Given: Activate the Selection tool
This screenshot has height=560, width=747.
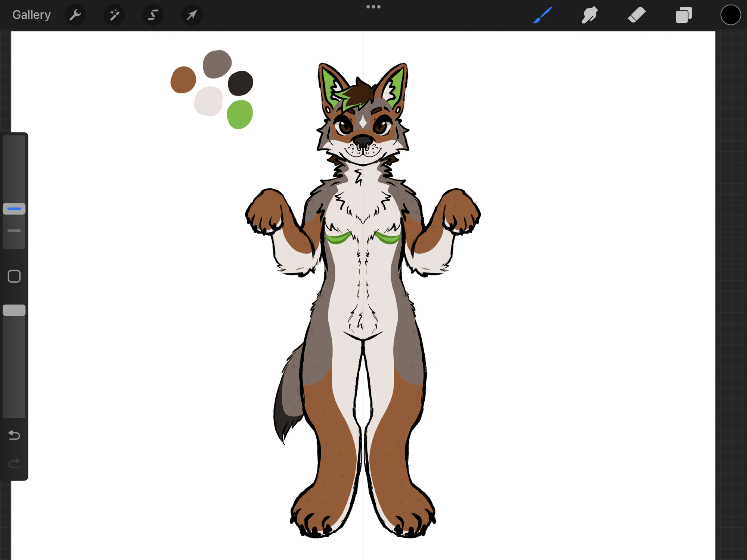Looking at the screenshot, I should click(x=153, y=15).
